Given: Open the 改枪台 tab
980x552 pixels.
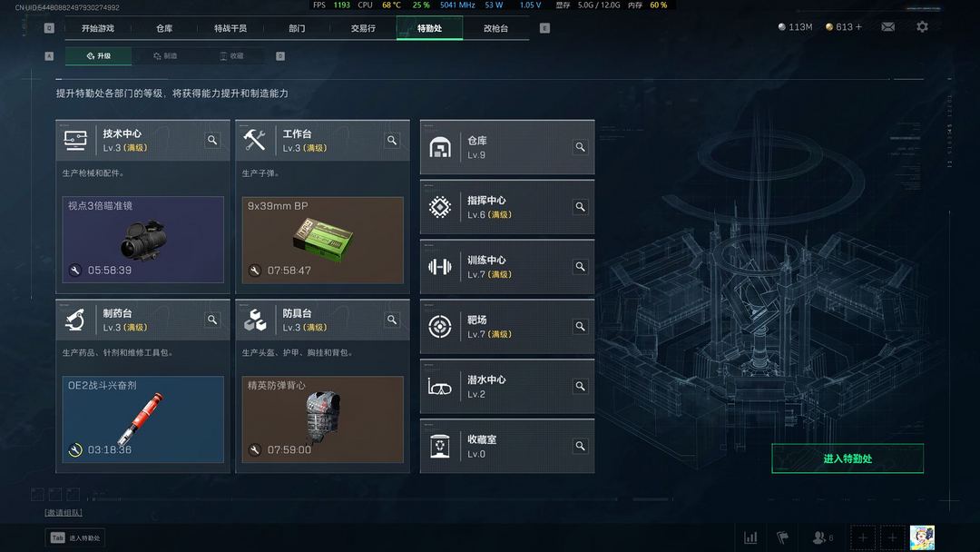Looking at the screenshot, I should coord(495,28).
